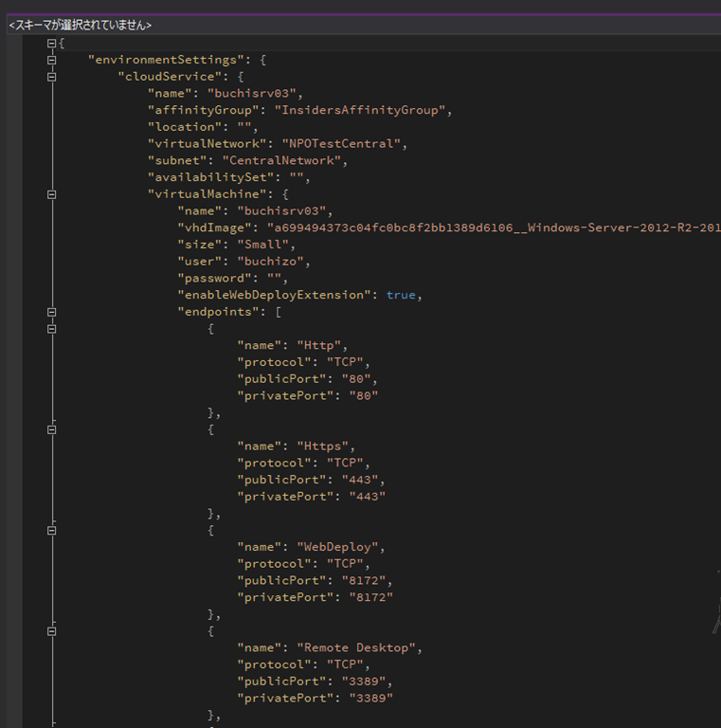The width and height of the screenshot is (721, 728).
Task: Collapse the virtualMachine block
Action: pyautogui.click(x=52, y=194)
